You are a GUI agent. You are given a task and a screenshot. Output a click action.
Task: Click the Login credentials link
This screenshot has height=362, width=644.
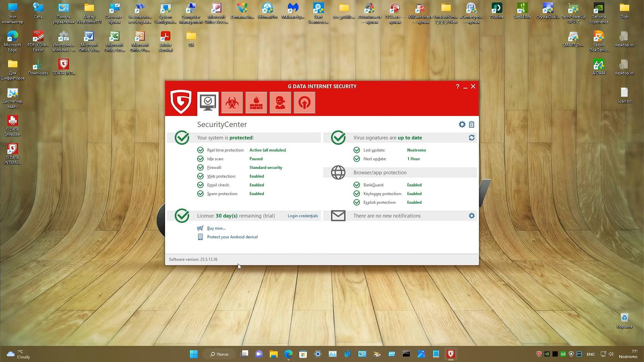point(303,216)
